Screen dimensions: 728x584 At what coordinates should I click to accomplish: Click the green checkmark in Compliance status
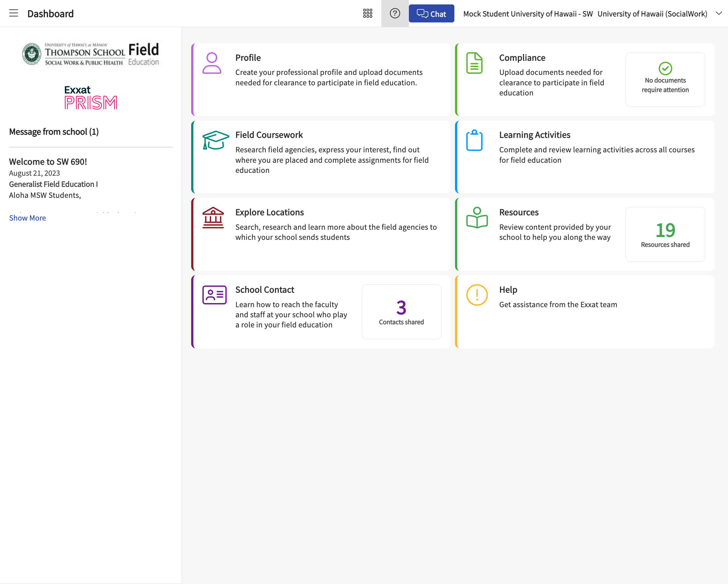pyautogui.click(x=665, y=69)
